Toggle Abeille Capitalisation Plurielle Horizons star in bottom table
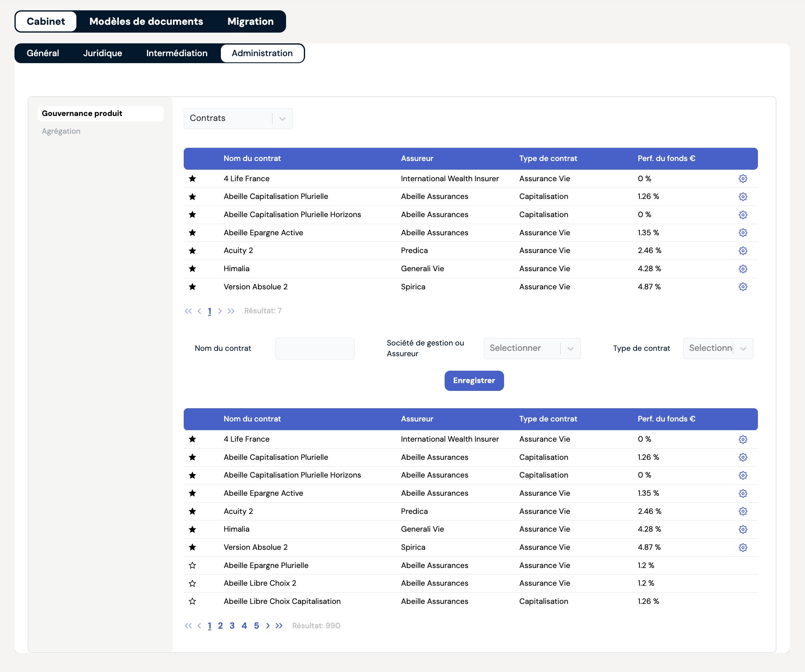 (x=192, y=475)
